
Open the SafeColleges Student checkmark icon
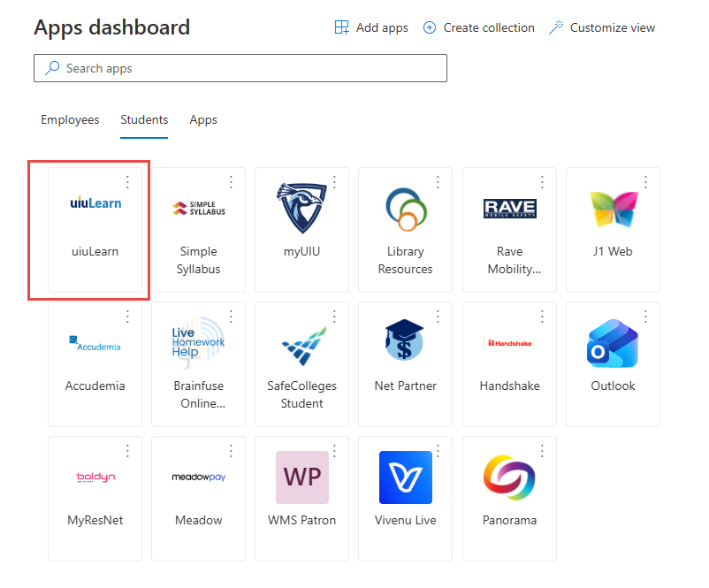[303, 346]
